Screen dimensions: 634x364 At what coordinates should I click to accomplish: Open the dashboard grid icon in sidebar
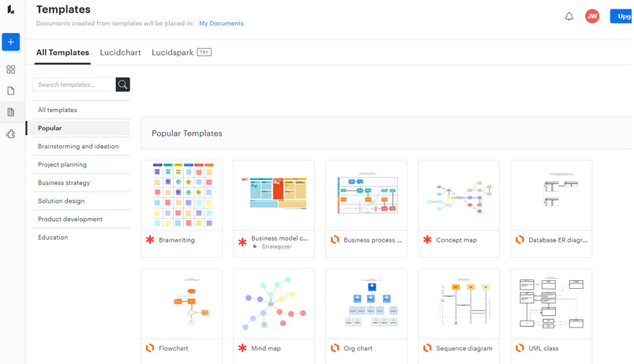pos(11,69)
